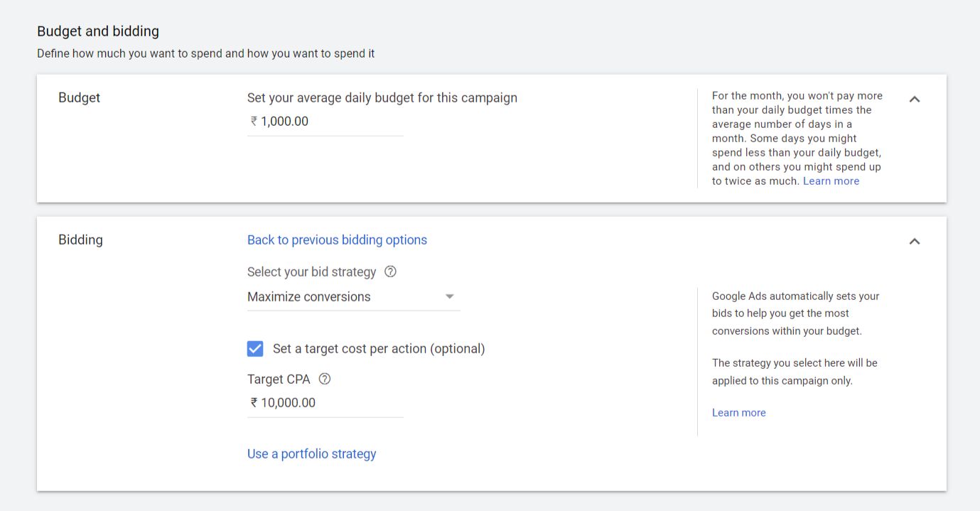This screenshot has width=980, height=511.
Task: Collapse the Bidding section
Action: (x=915, y=241)
